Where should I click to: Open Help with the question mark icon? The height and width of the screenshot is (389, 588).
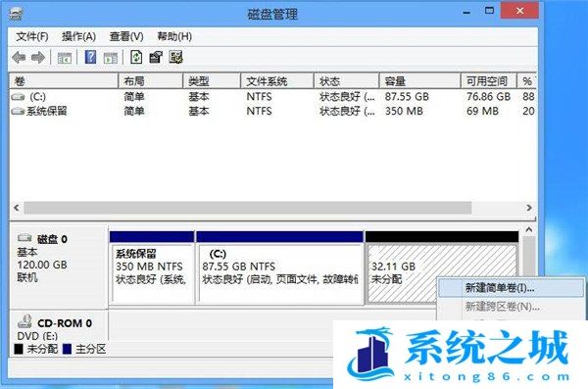[90, 58]
